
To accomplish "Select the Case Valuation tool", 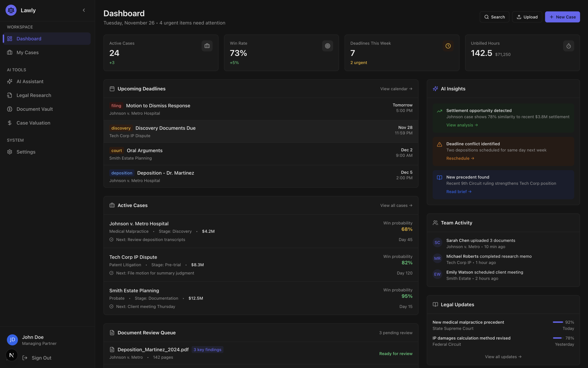I will click(33, 123).
